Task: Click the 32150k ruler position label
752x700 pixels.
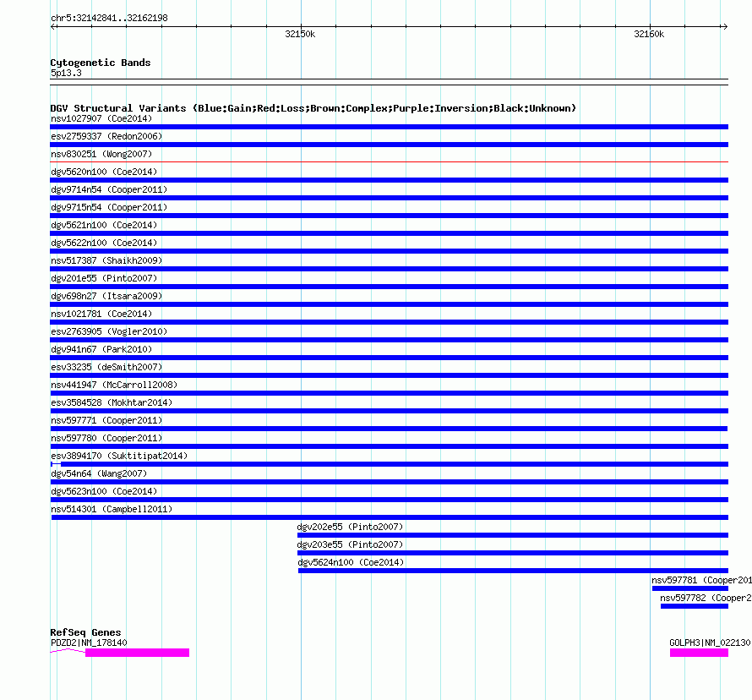Action: (x=300, y=34)
